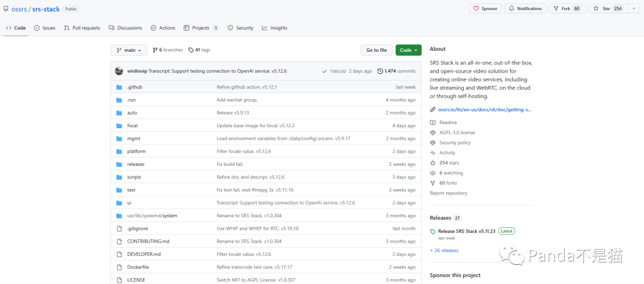
Task: Open the Pull requests tab
Action: click(82, 28)
